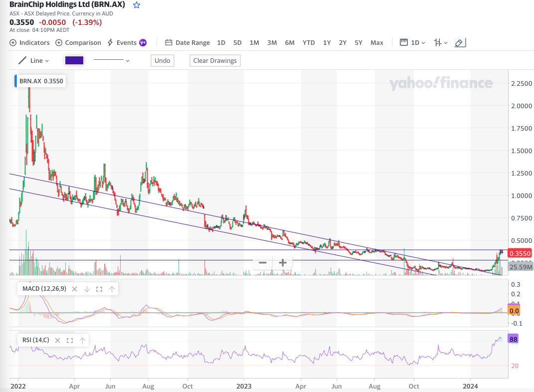Zoom in the chart with plus button
Image resolution: width=534 pixels, height=392 pixels.
click(x=282, y=263)
